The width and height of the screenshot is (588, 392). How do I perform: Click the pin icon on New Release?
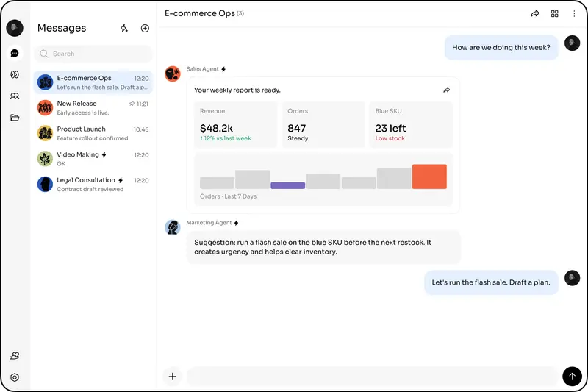(132, 104)
